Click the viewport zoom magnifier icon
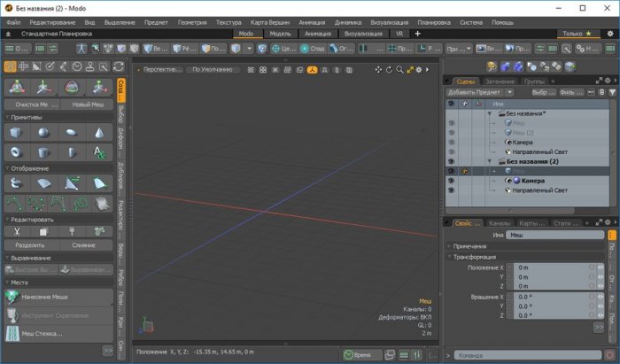Viewport: 620px width, 364px height. 399,69
